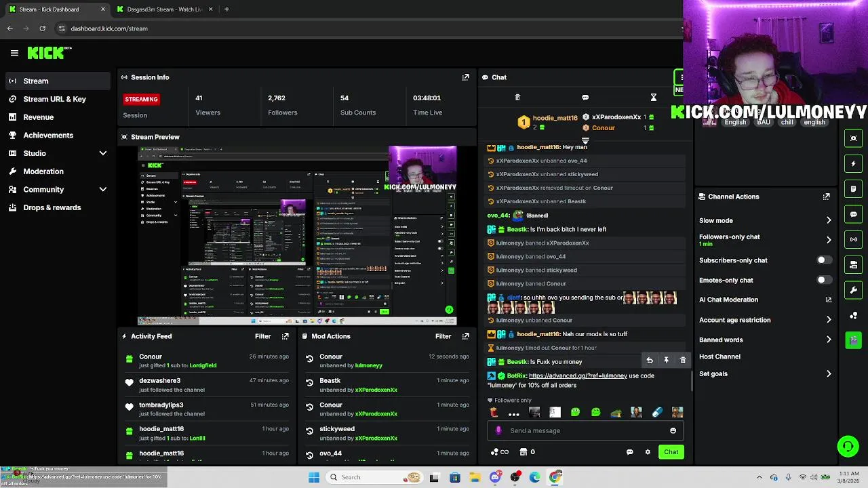Click the channel points infinity icon

coord(500,452)
